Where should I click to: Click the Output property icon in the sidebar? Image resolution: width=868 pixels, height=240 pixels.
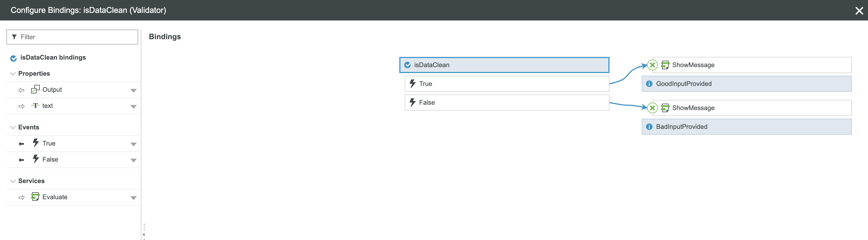pyautogui.click(x=35, y=90)
